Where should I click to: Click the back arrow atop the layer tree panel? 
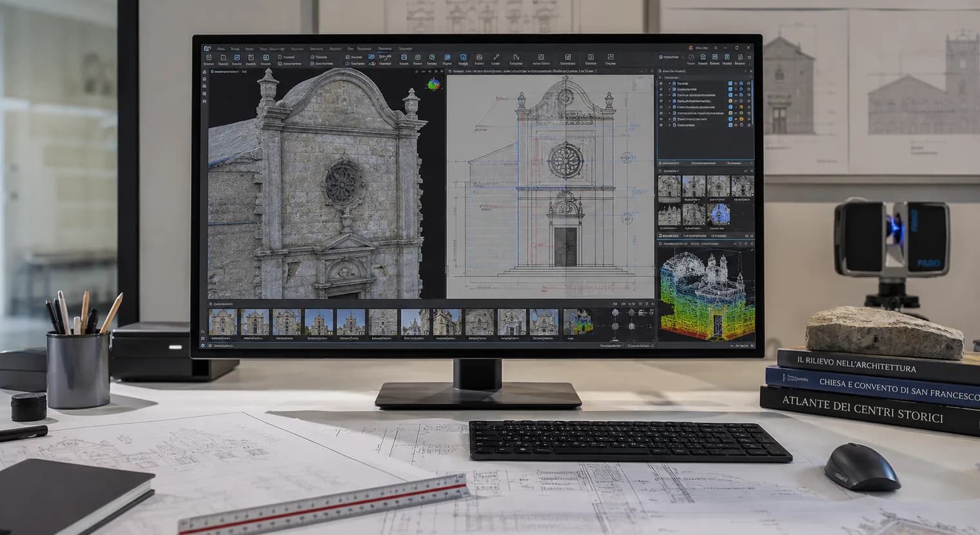pyautogui.click(x=660, y=77)
